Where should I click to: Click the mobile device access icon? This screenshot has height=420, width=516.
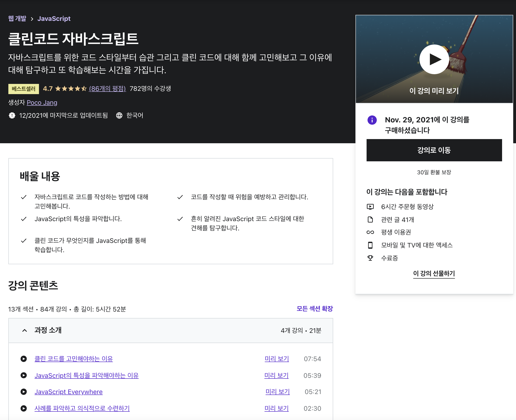click(370, 245)
